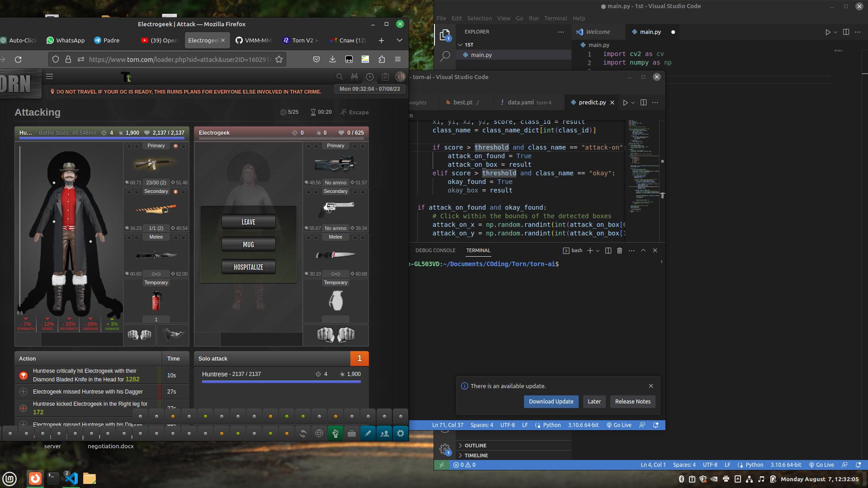This screenshot has width=868, height=488.
Task: Open Linux Mint start menu
Action: click(9, 479)
